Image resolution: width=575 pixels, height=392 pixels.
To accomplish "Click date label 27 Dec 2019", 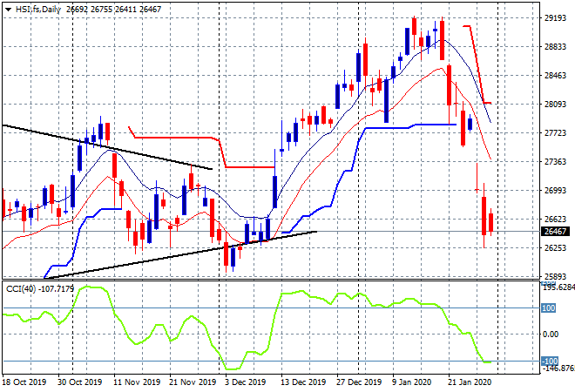I will click(x=359, y=382).
